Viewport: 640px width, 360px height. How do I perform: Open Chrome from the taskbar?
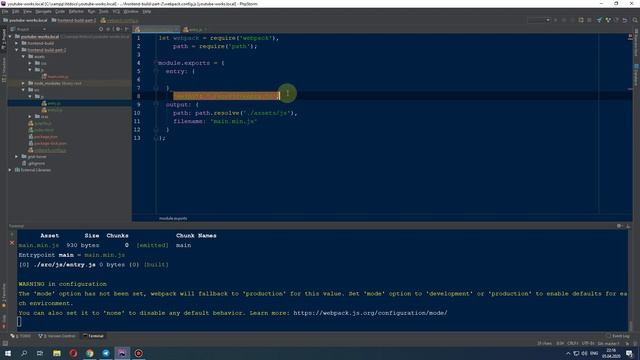point(89,353)
